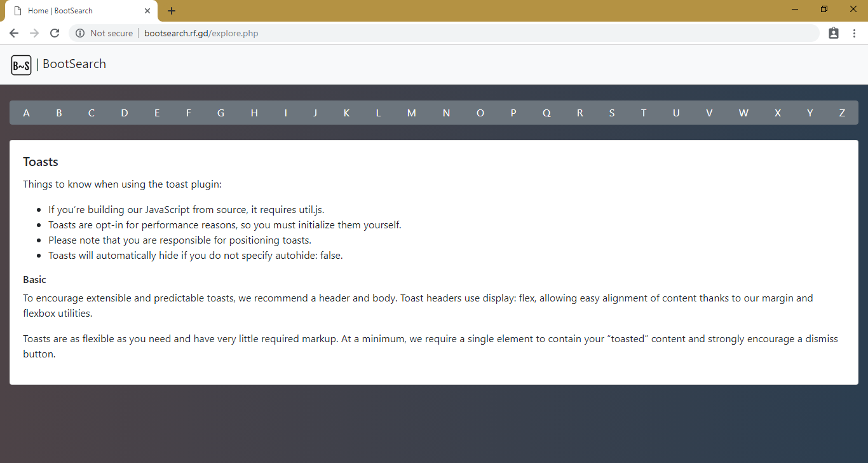868x463 pixels.
Task: Choose letter K in the alphabet bar
Action: coord(346,113)
